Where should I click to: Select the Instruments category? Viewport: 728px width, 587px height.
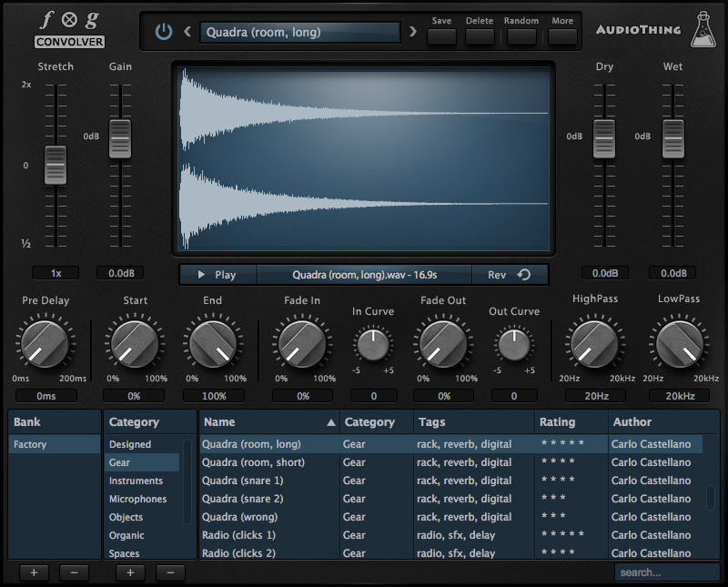pos(136,481)
